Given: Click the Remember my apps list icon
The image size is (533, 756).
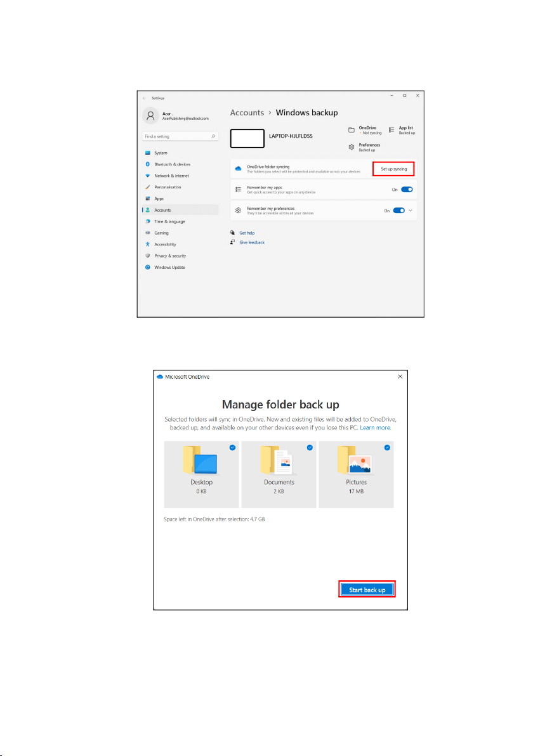Looking at the screenshot, I should click(238, 190).
